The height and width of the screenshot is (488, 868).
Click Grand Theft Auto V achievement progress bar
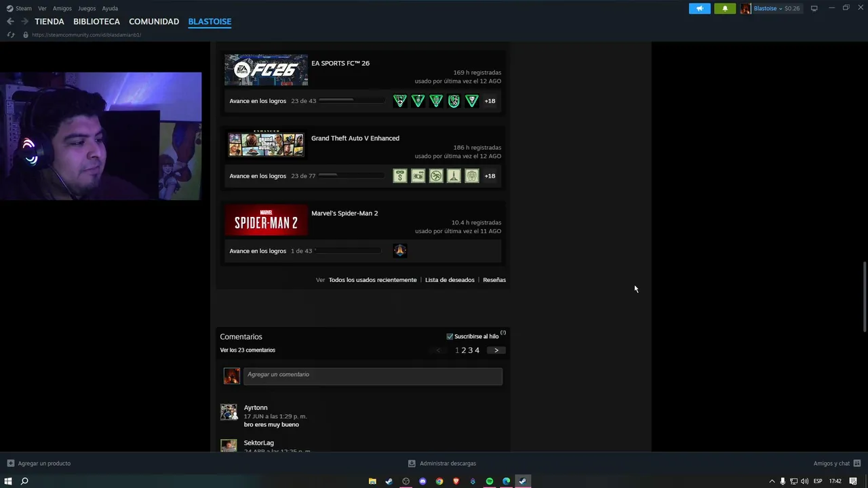[x=351, y=176]
